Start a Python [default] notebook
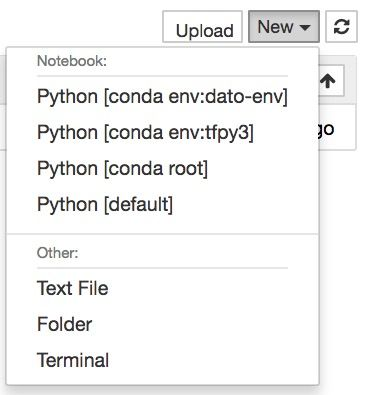Viewport: 373px width, 395px height. [x=162, y=204]
